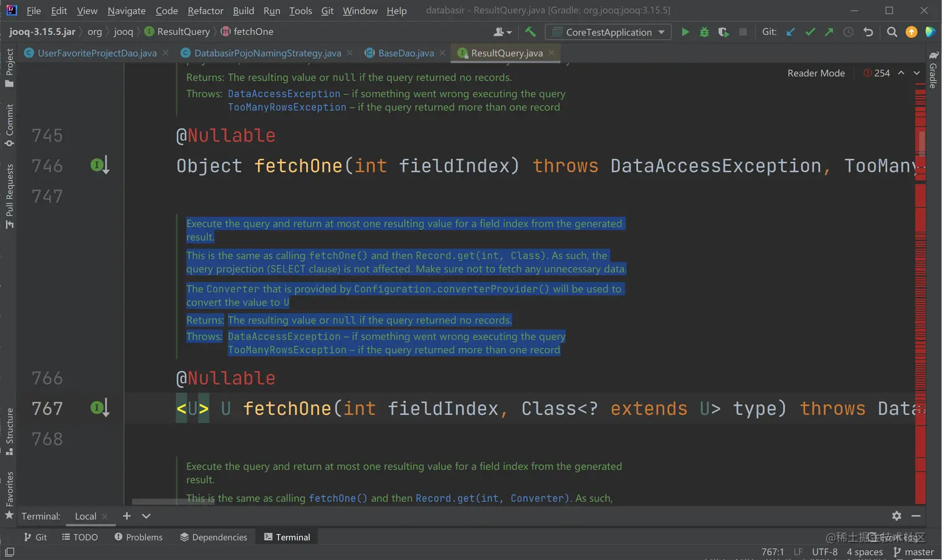The height and width of the screenshot is (560, 942).
Task: Switch to BaseDao.java tab
Action: click(x=406, y=53)
